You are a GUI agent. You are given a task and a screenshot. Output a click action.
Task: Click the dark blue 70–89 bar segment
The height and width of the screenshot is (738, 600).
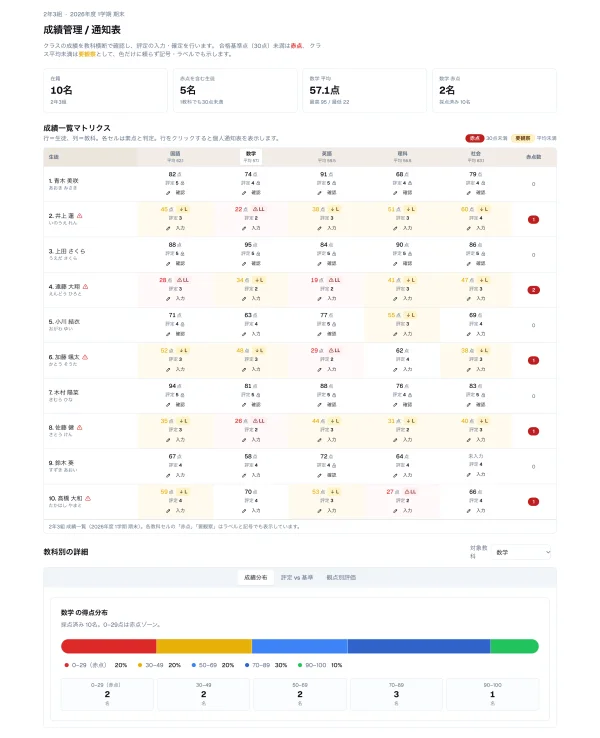(x=419, y=646)
